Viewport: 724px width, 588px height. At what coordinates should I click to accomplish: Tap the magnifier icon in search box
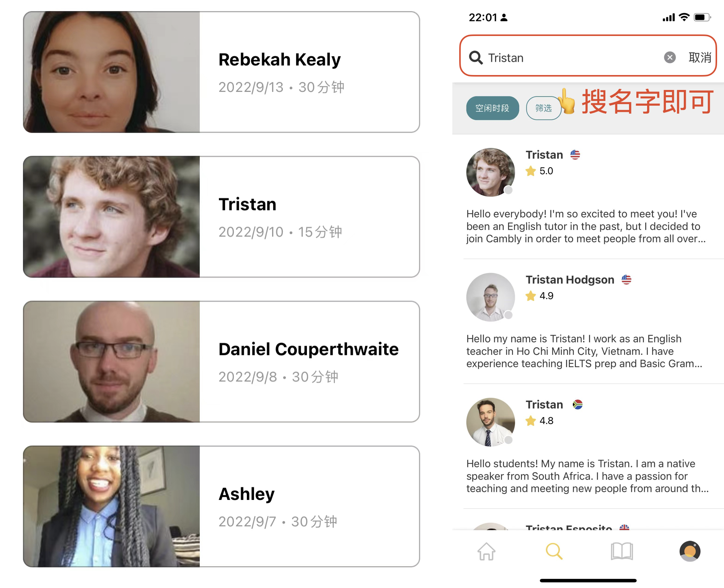[x=476, y=57]
